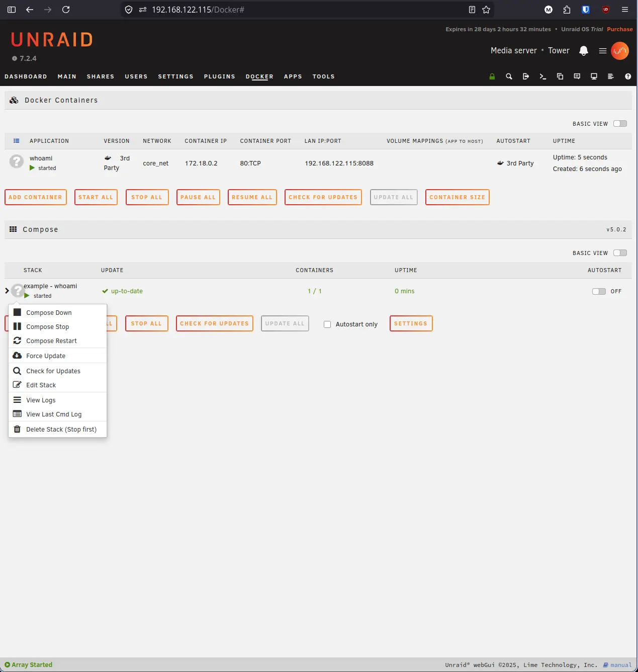This screenshot has width=638, height=672.
Task: Open the Bitwarden extension icon
Action: tap(586, 10)
